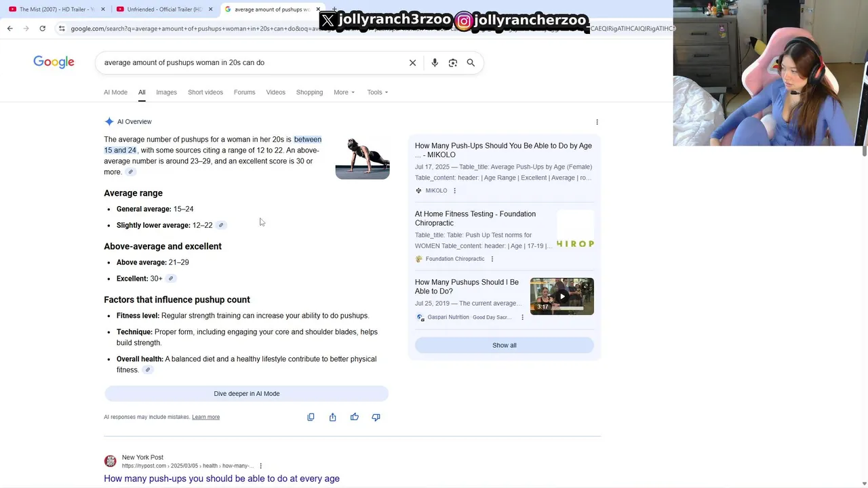Open source link icon beside 12–22
This screenshot has height=488, width=868.
[x=220, y=225]
